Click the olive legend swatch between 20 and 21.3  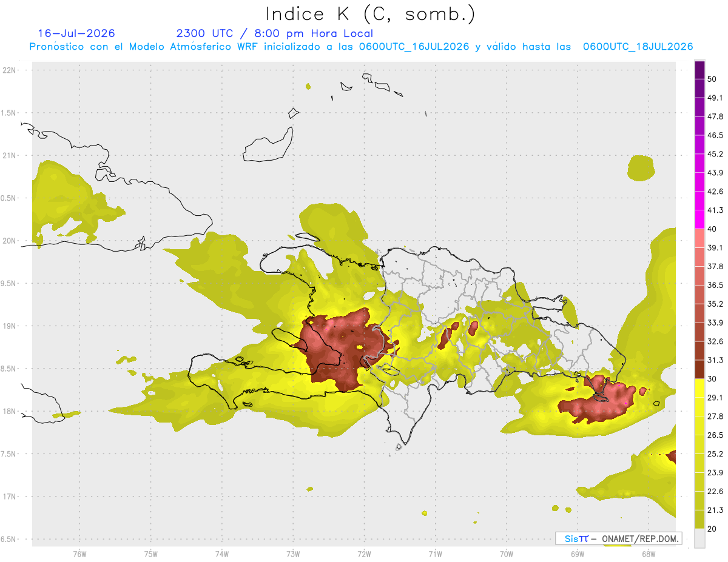[699, 520]
